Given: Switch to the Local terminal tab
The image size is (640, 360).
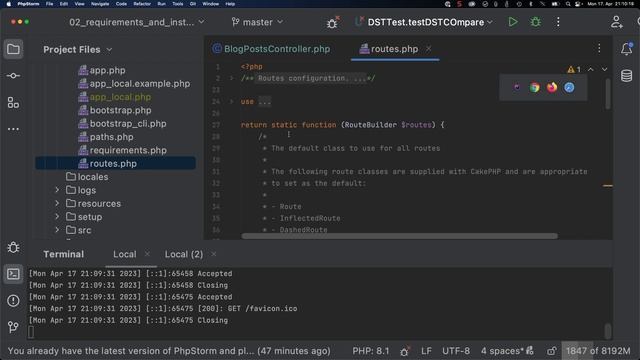Looking at the screenshot, I should pos(124,254).
